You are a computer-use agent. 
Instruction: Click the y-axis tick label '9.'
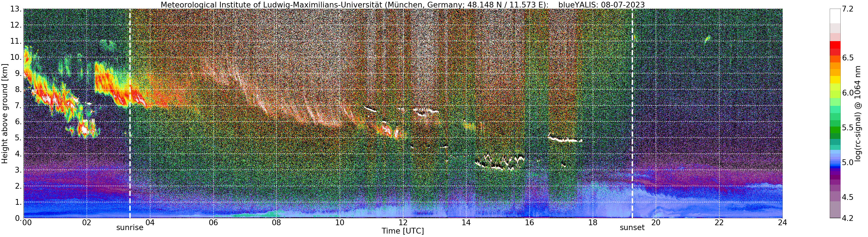click(18, 73)
